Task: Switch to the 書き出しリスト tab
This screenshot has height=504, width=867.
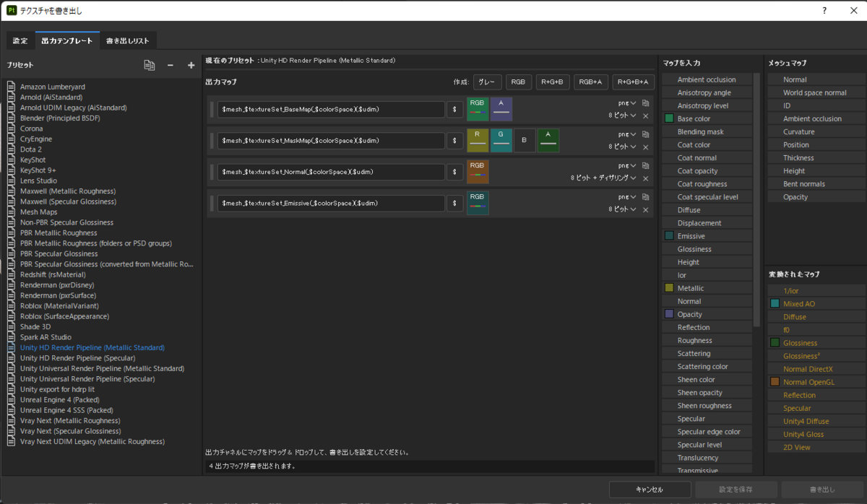Action: [127, 40]
